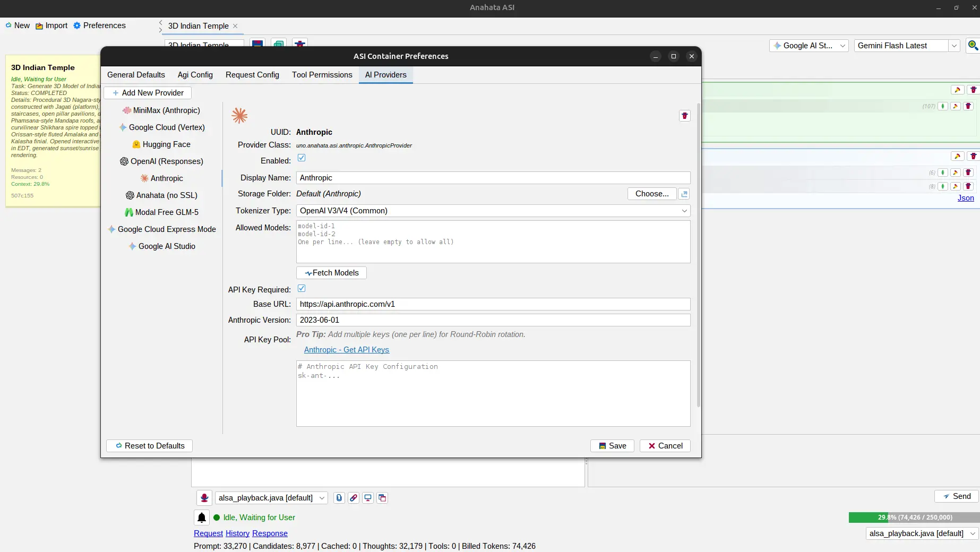Click the bell notification icon
Viewport: 980px width, 552px height.
[202, 517]
